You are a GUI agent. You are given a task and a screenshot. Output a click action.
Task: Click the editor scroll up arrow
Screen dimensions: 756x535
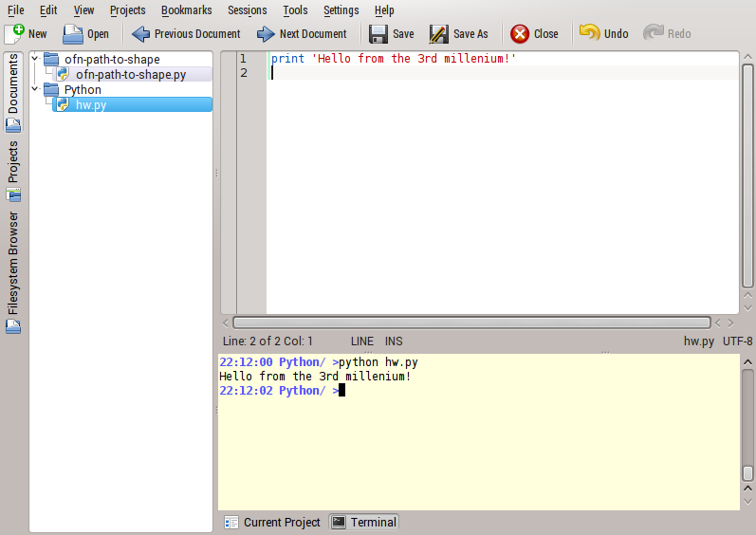tap(747, 57)
